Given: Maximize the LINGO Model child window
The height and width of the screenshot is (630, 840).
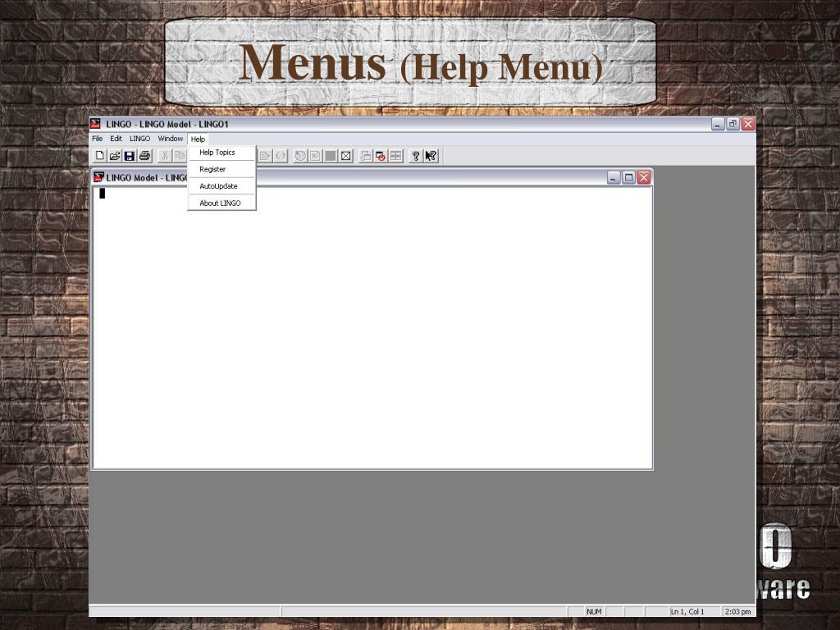Looking at the screenshot, I should (x=629, y=177).
